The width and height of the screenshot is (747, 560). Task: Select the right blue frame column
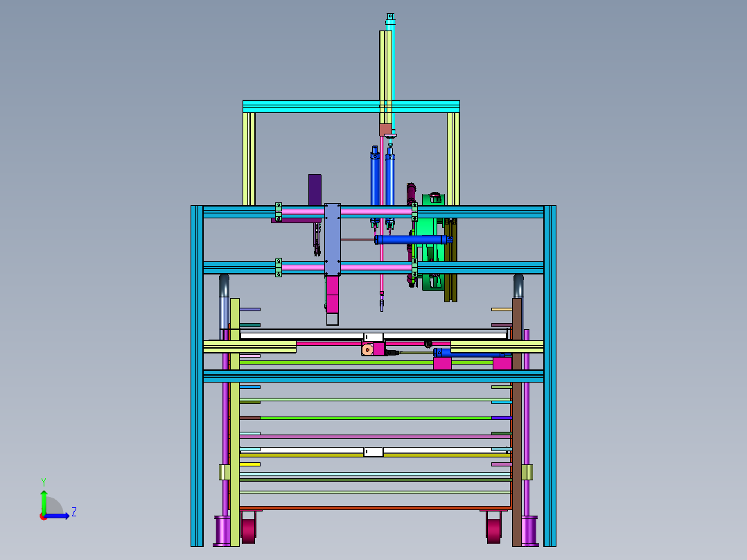coord(550,376)
